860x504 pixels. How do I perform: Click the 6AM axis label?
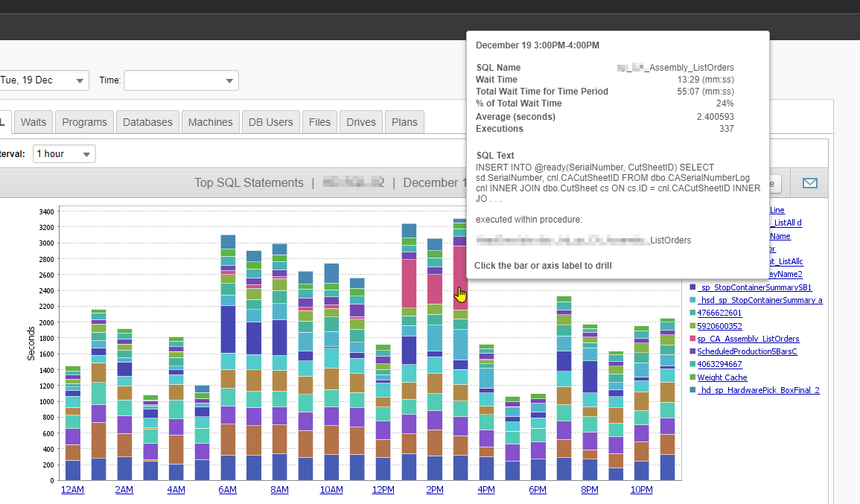click(x=228, y=490)
